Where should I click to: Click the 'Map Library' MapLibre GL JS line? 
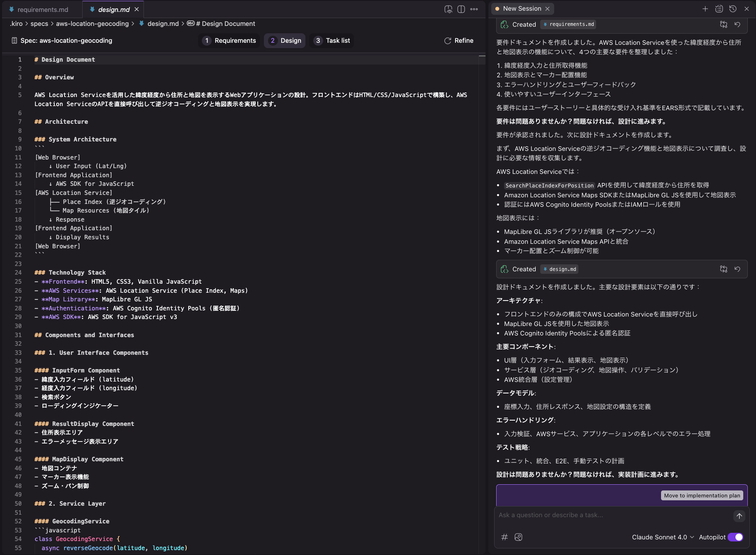click(93, 299)
